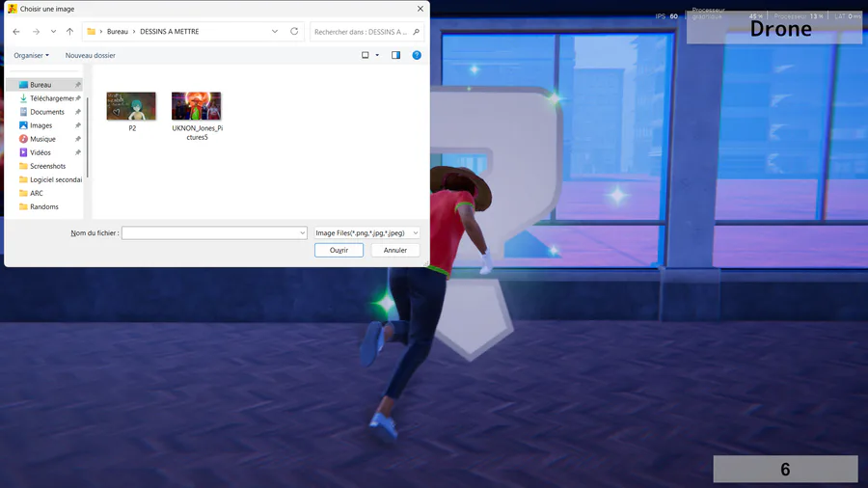Toggle the preview pane icon

point(395,55)
